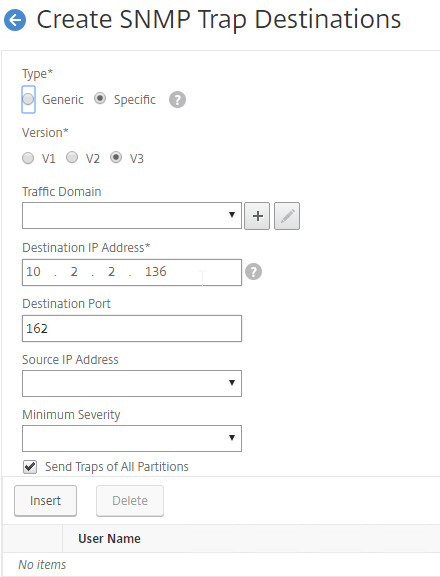Image resolution: width=440 pixels, height=577 pixels.
Task: Open help icon beside Destination IP Address
Action: [253, 272]
